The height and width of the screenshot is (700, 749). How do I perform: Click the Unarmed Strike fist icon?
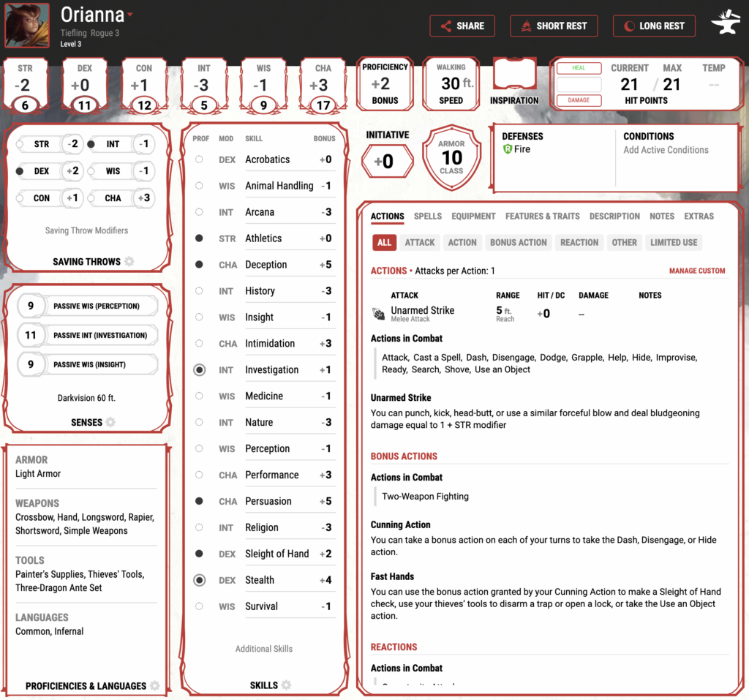[x=379, y=314]
